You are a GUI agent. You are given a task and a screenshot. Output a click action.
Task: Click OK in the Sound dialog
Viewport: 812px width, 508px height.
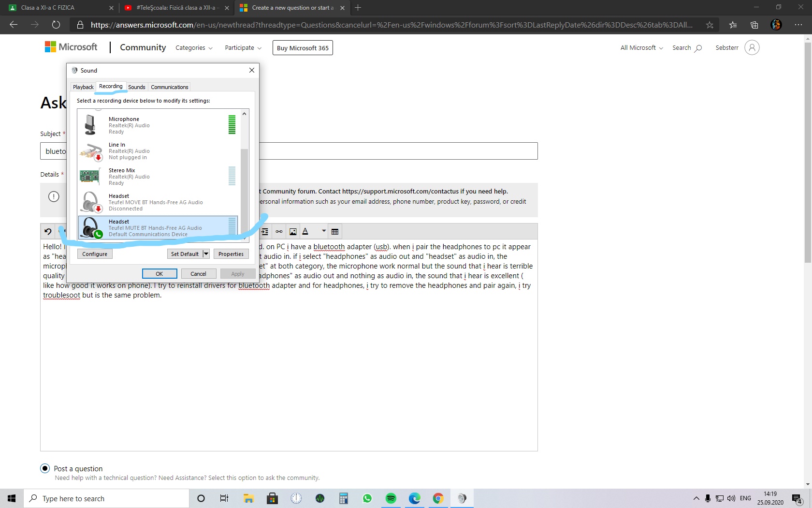click(x=159, y=274)
